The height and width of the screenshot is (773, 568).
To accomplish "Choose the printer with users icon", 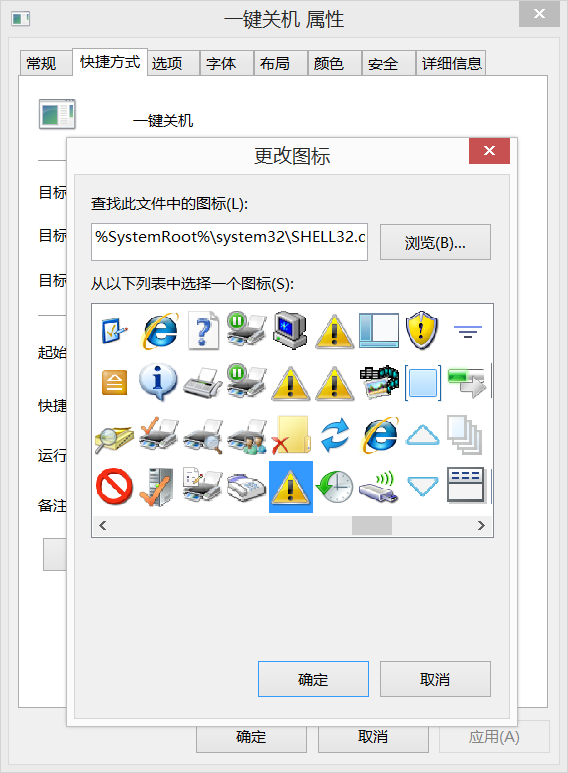I will click(247, 436).
